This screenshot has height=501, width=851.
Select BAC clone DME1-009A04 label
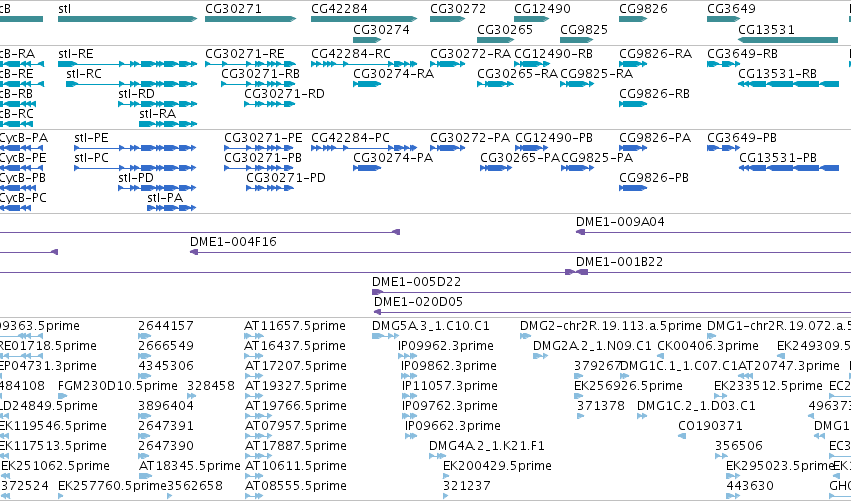point(620,222)
